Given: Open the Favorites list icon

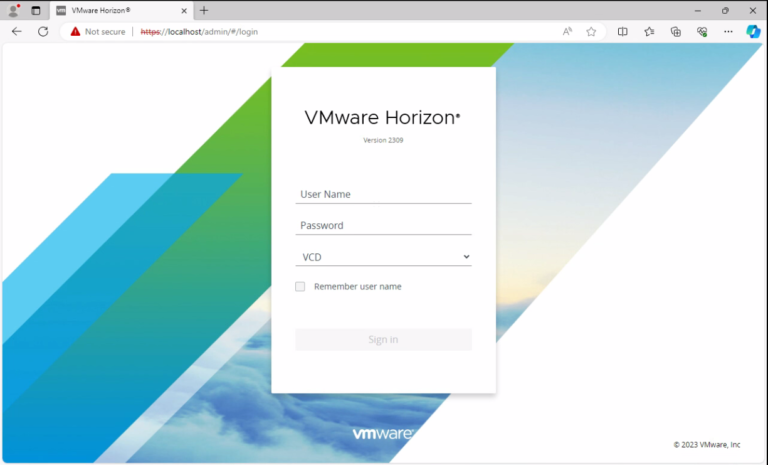Looking at the screenshot, I should click(x=649, y=31).
